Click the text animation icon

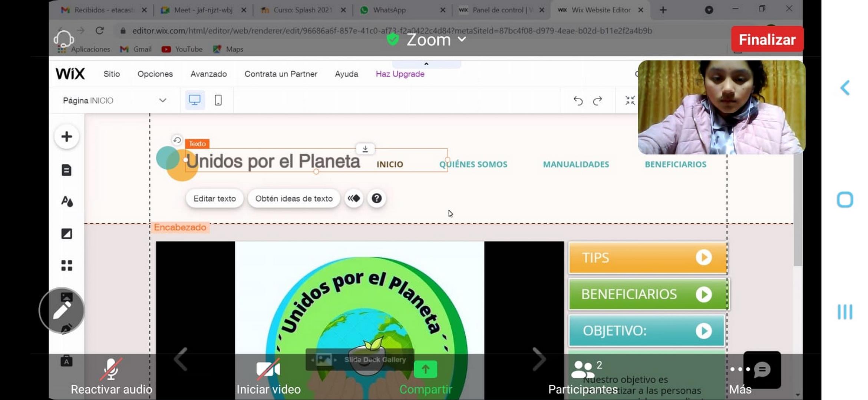[x=354, y=199]
